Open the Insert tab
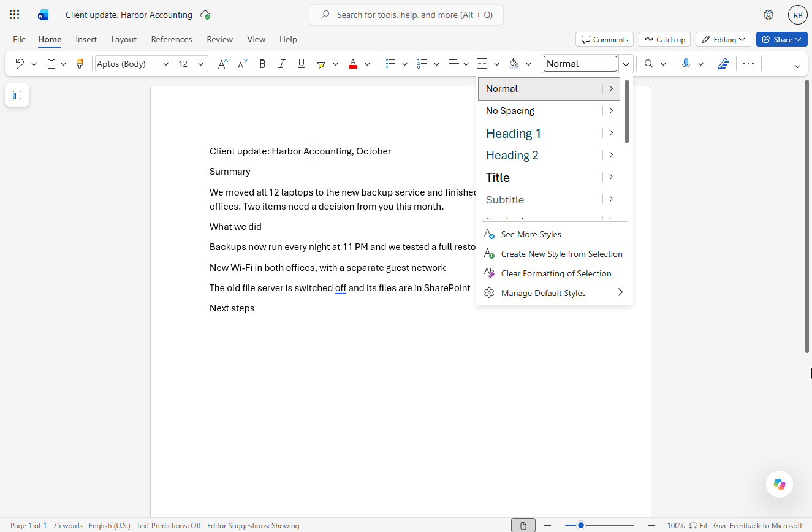This screenshot has height=532, width=812. 86,39
